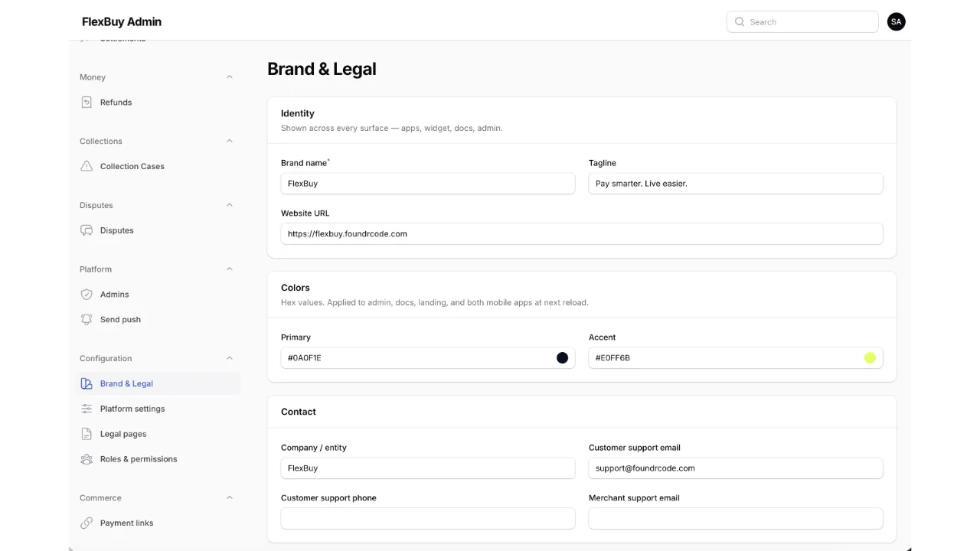Image resolution: width=980 pixels, height=551 pixels.
Task: Edit the Tagline field
Action: pos(736,184)
